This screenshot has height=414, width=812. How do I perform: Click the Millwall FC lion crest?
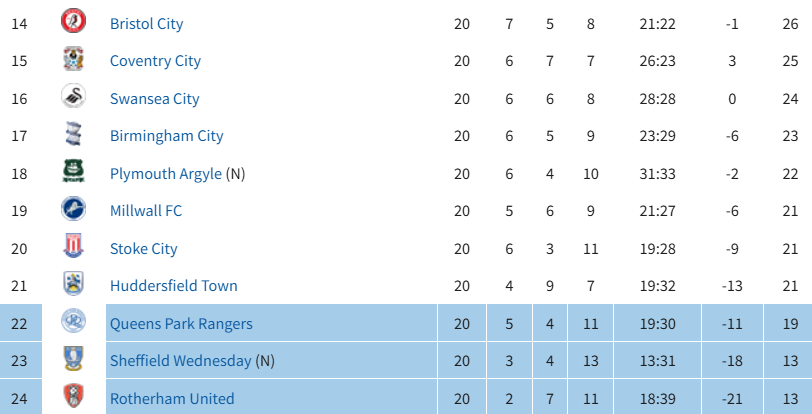[x=74, y=209]
